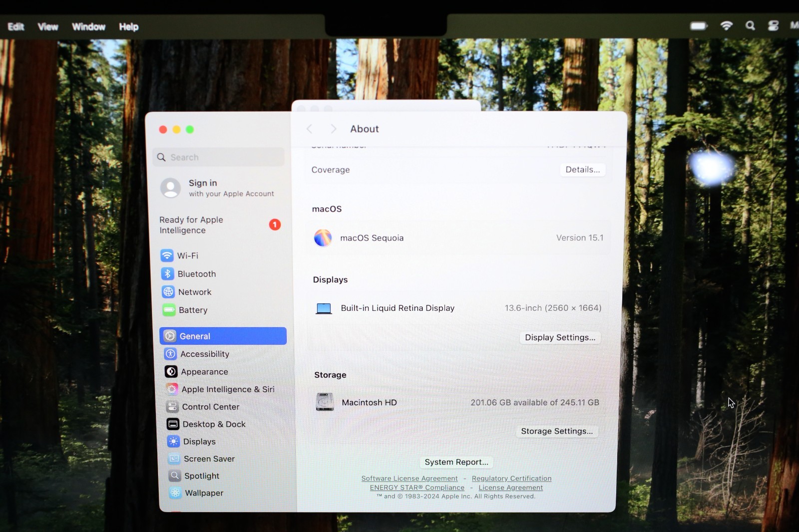Select the Network globe icon
Image resolution: width=799 pixels, height=532 pixels.
pyautogui.click(x=168, y=292)
